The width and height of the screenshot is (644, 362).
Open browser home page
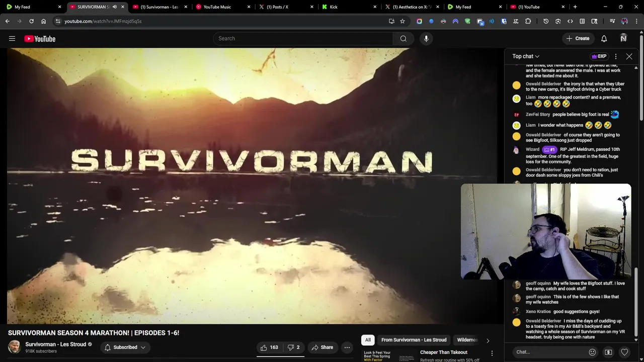click(x=43, y=21)
